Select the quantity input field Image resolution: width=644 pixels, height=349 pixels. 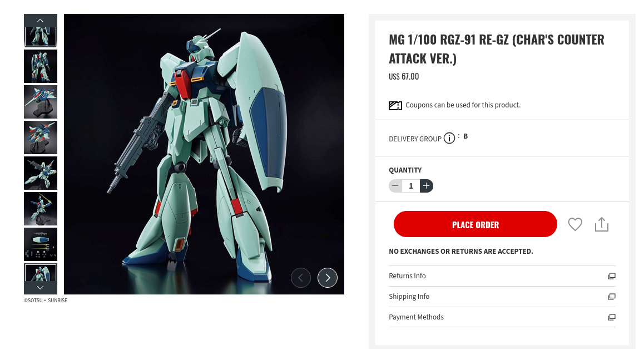click(411, 186)
